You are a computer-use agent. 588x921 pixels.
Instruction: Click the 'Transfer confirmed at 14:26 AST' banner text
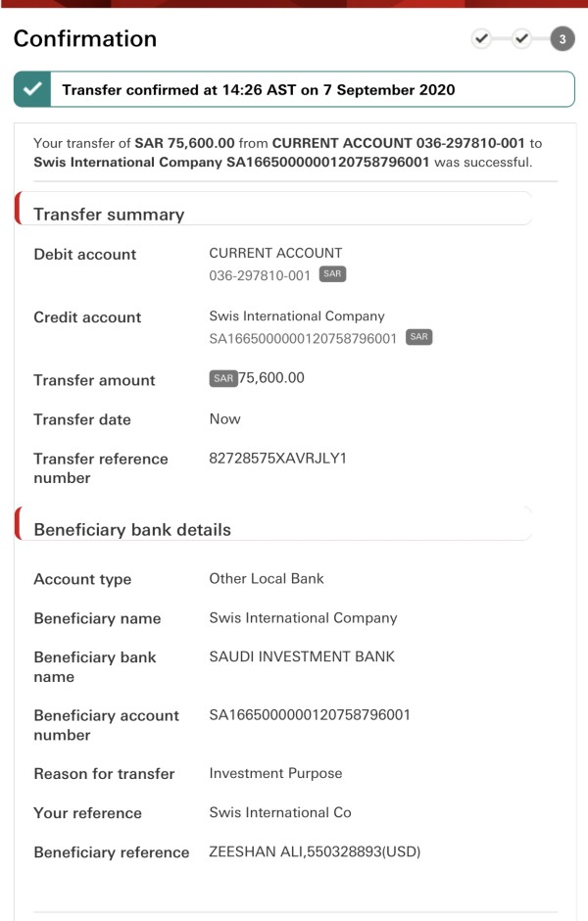(x=259, y=90)
